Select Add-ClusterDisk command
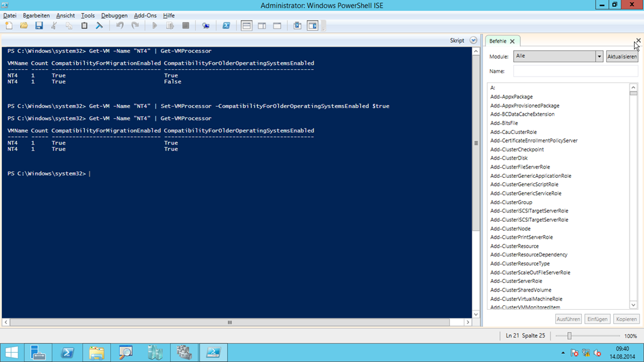Image resolution: width=644 pixels, height=362 pixels. coord(509,158)
